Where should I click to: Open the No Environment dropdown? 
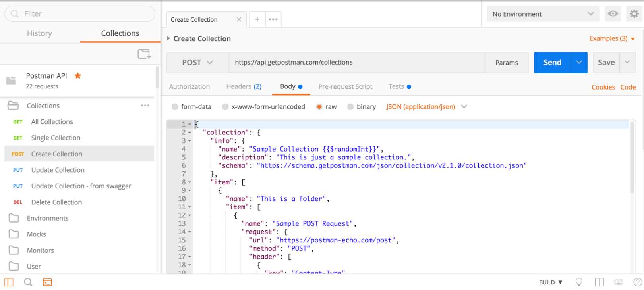coord(543,14)
